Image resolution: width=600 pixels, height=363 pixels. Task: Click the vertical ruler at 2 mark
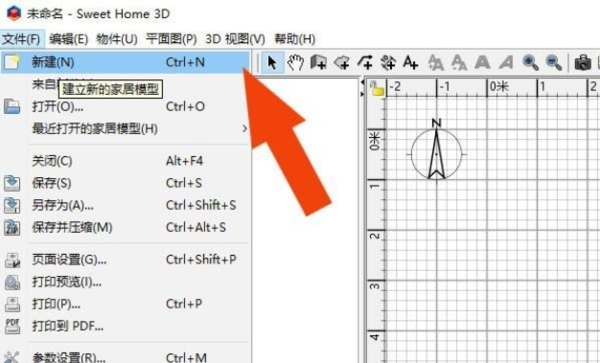pos(376,235)
